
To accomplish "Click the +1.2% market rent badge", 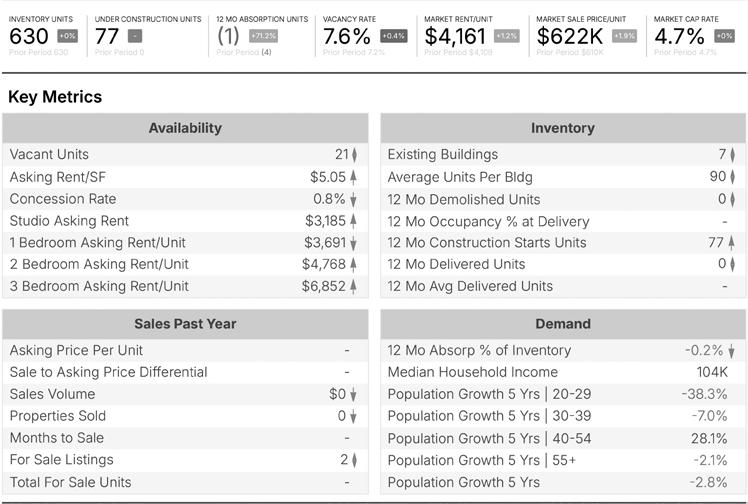I will click(506, 36).
